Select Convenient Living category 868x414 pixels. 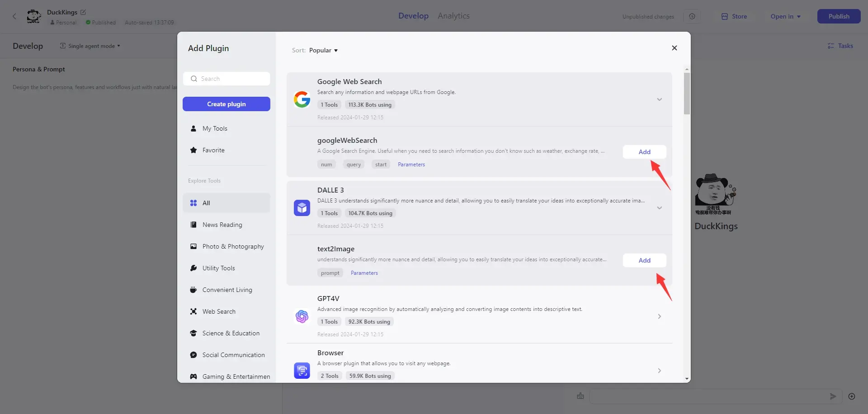[226, 290]
